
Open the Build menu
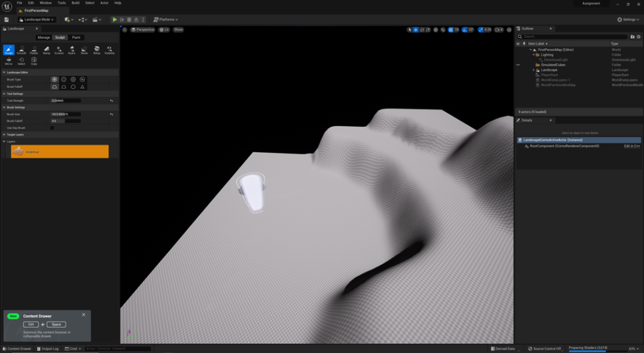click(x=75, y=3)
